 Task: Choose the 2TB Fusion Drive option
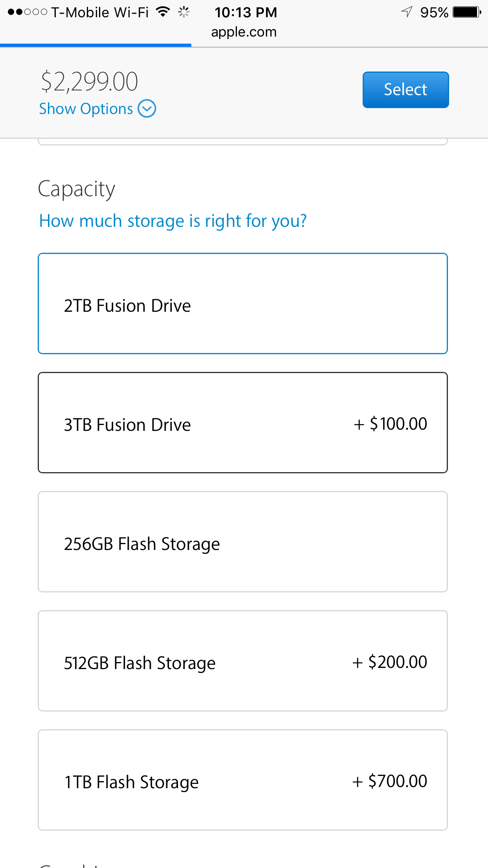[x=243, y=304]
